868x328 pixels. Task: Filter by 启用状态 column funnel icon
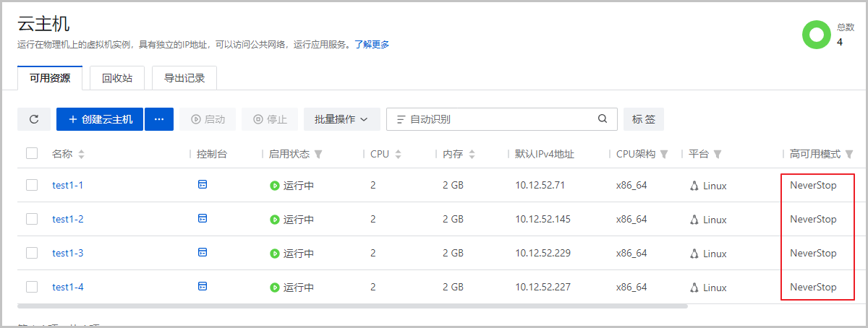pyautogui.click(x=318, y=154)
